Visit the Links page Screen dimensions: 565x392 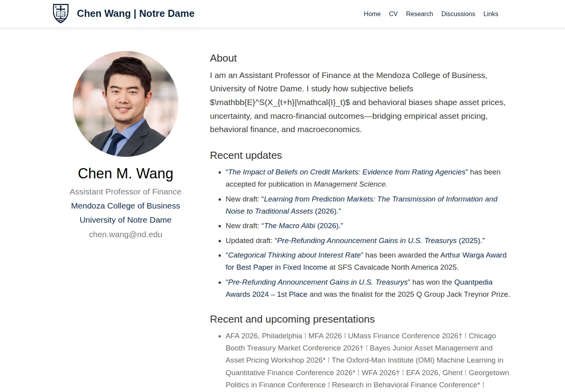coord(491,14)
